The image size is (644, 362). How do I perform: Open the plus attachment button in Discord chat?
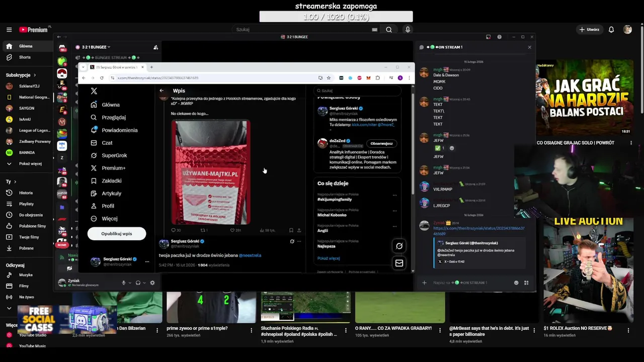pyautogui.click(x=424, y=283)
